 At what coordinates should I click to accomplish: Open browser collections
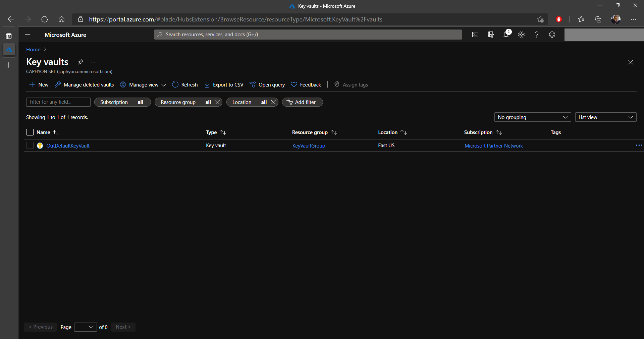point(598,19)
